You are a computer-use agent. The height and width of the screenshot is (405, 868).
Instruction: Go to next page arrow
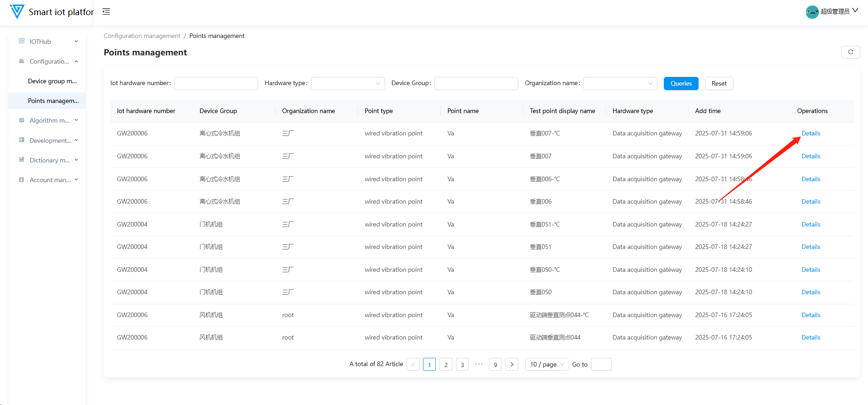pyautogui.click(x=511, y=364)
